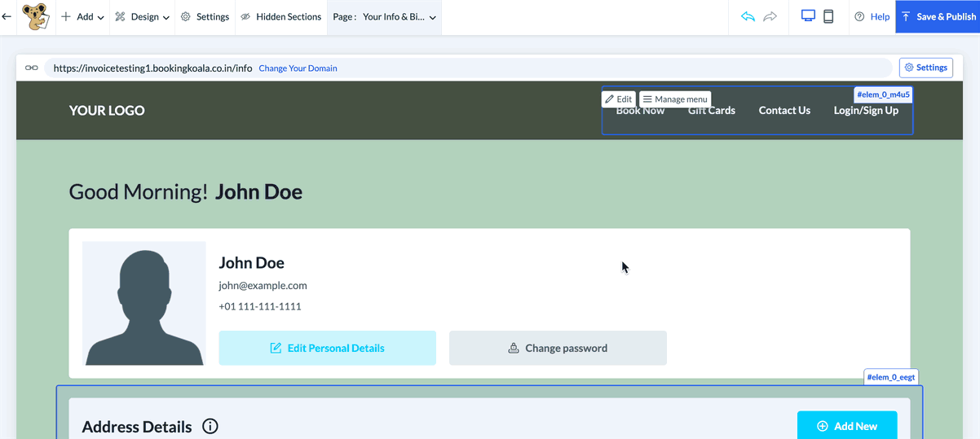
Task: Click Edit on the menu element
Action: coord(619,99)
